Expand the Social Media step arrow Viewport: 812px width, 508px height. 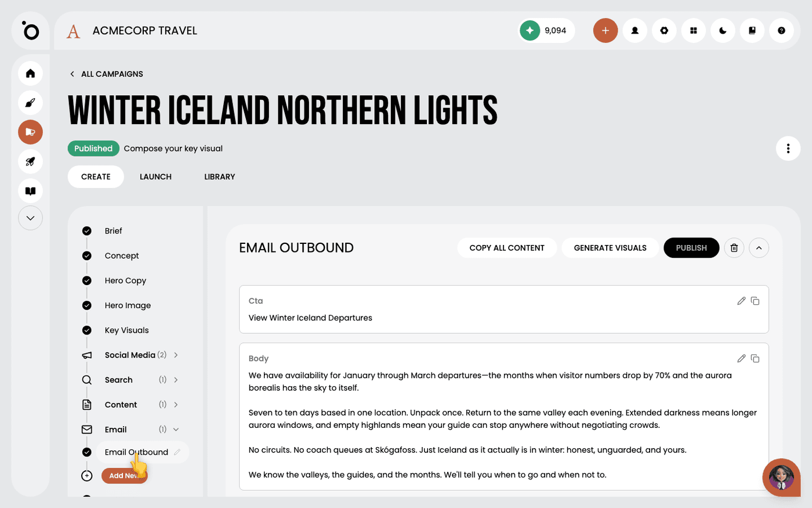pyautogui.click(x=176, y=355)
